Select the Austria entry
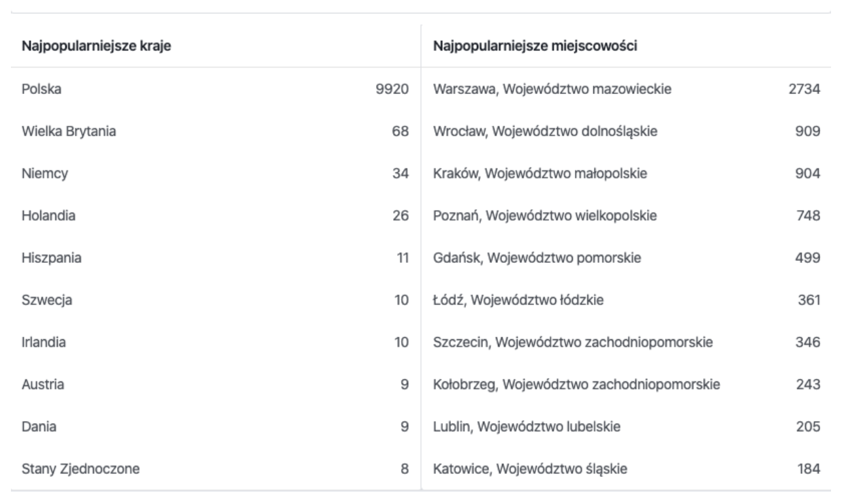The image size is (846, 504). [x=216, y=384]
